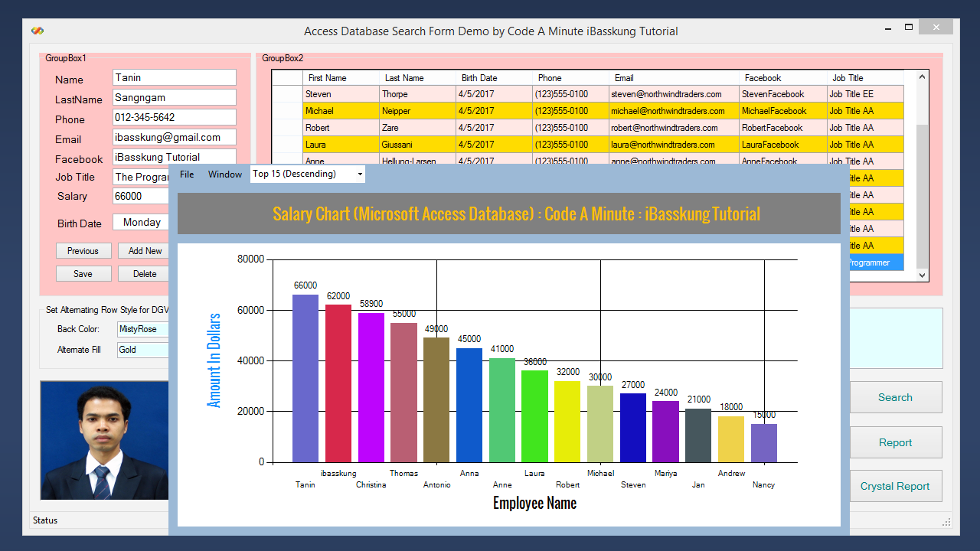The image size is (980, 551).
Task: Save the current employee record
Action: coord(83,273)
